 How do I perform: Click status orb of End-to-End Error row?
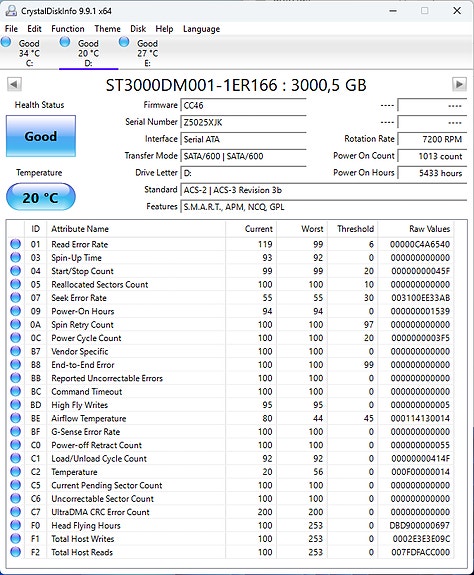point(15,365)
